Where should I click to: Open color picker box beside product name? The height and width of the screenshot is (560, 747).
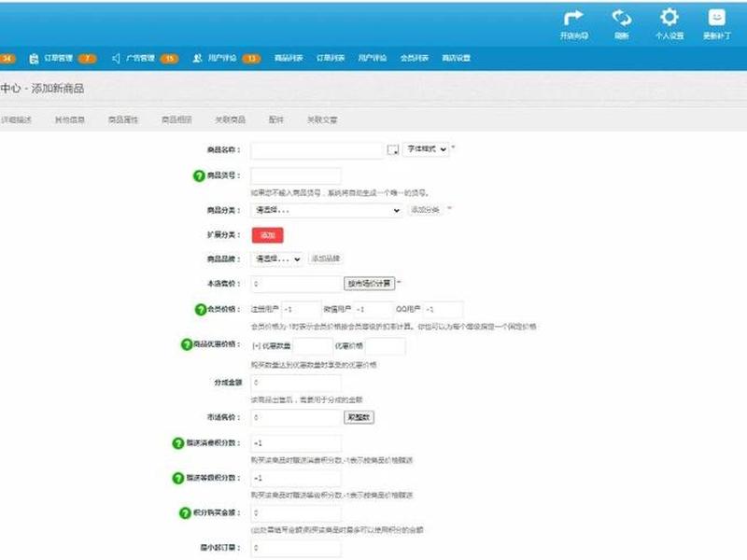click(x=393, y=150)
